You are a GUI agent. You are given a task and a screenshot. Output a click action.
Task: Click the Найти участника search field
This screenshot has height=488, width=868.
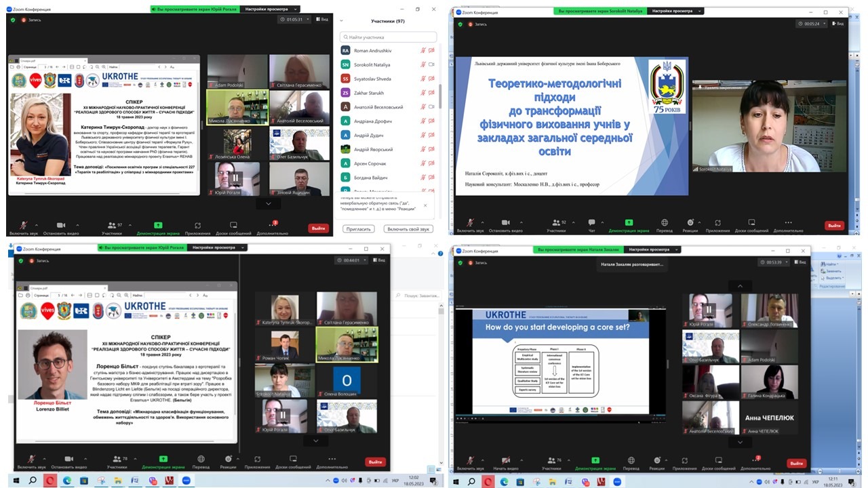(389, 37)
